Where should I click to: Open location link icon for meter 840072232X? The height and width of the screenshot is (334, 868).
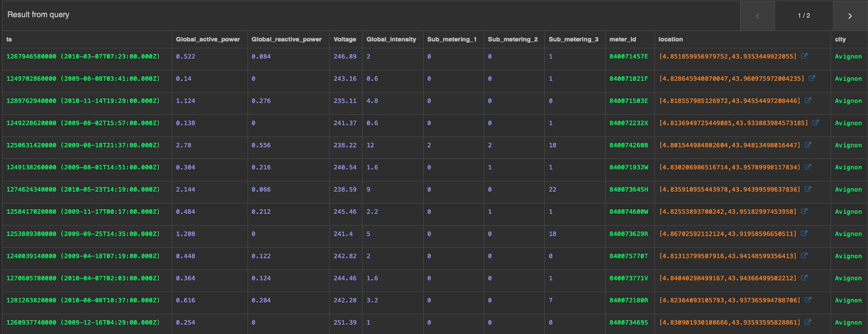point(815,123)
